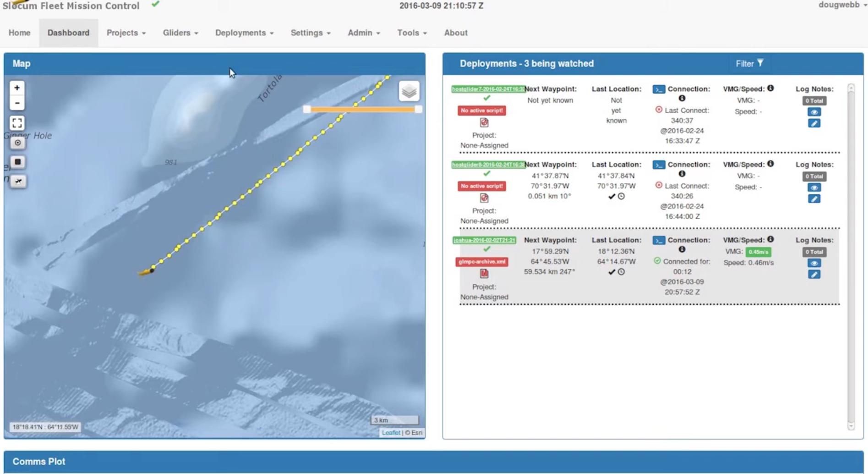Expand the Settings dropdown menu
The width and height of the screenshot is (868, 474).
click(x=311, y=33)
